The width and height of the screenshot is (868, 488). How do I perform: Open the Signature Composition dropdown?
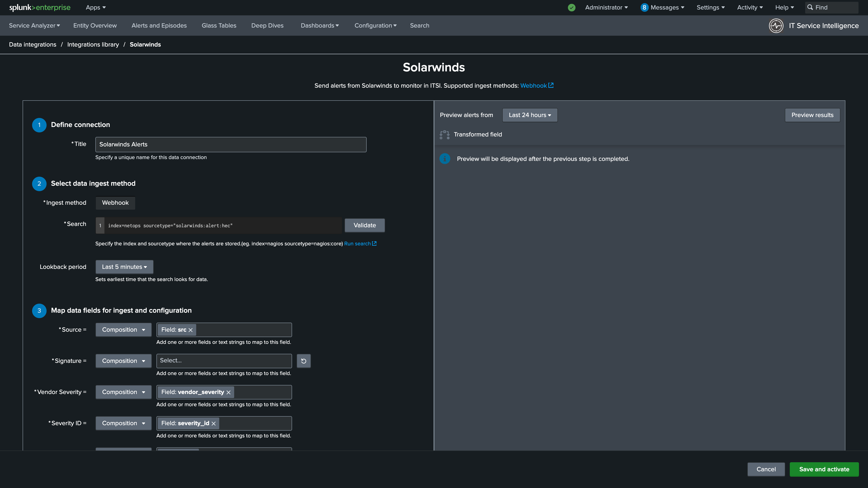point(123,361)
